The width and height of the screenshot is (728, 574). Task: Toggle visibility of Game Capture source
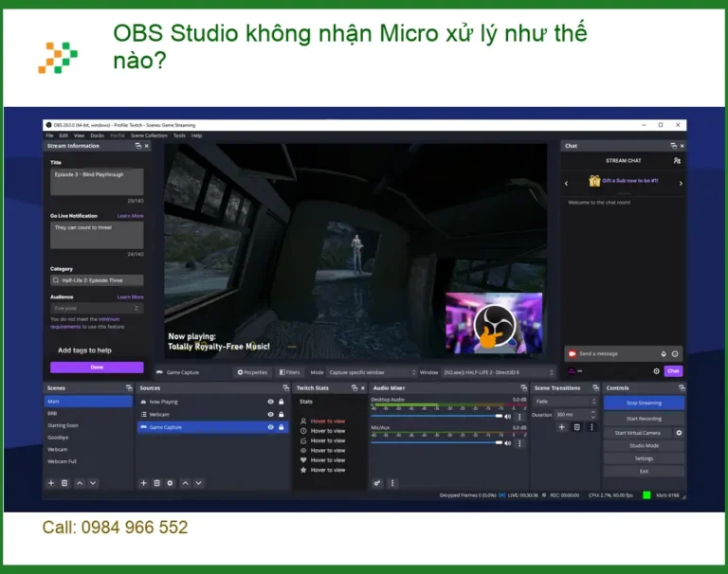271,427
